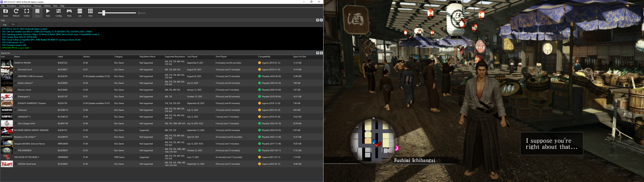Viewport: 644px width, 182px height.
Task: Click the green Playable dot for Demon's Souls
Action: [260, 90]
